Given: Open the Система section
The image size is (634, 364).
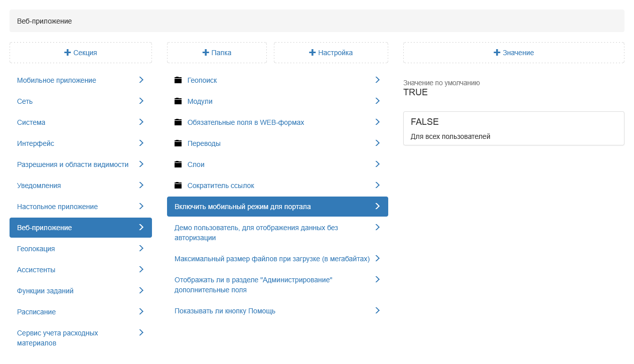Looking at the screenshot, I should click(x=31, y=122).
